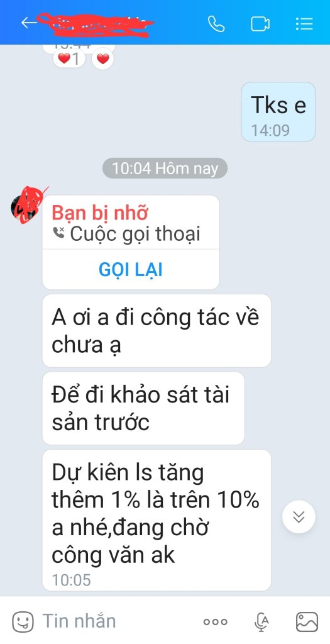This screenshot has height=644, width=330.
Task: Tap GỌI LẠI to call back
Action: coord(131,269)
